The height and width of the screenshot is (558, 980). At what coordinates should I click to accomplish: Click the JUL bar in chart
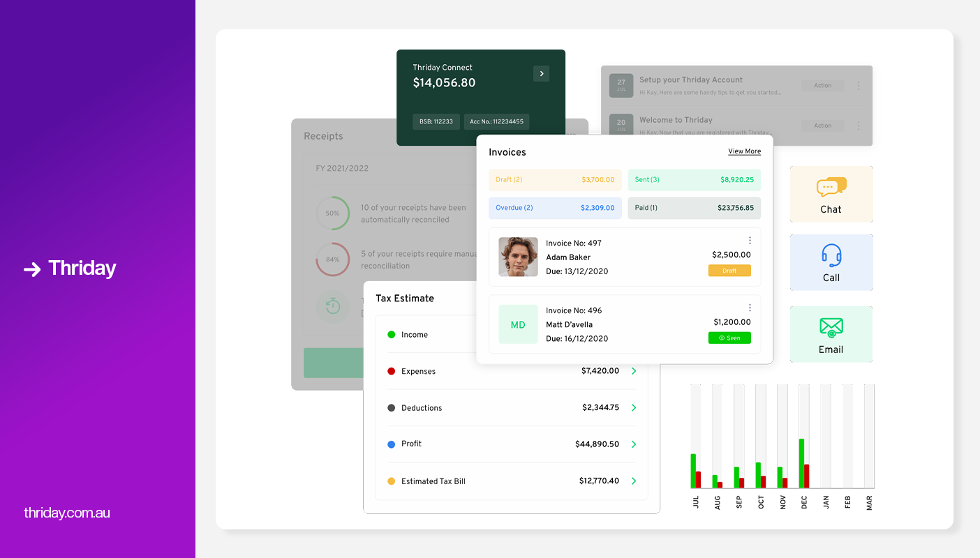(696, 471)
